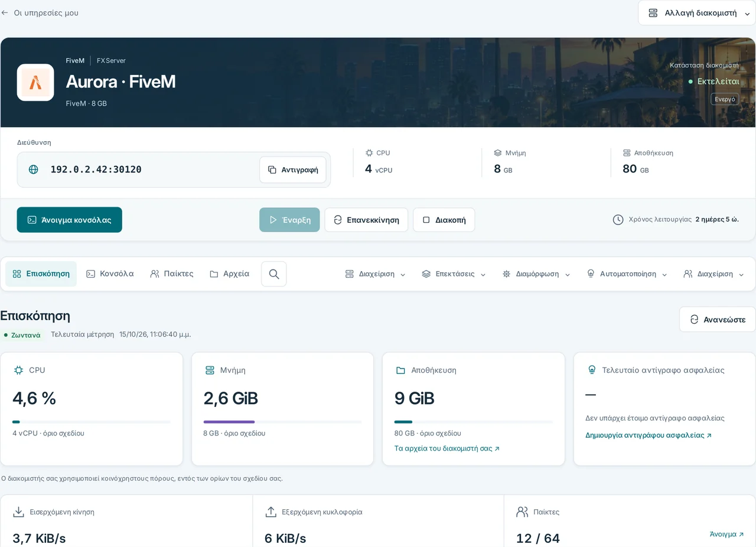
Task: Select the Επισκόπηση tab
Action: click(x=41, y=274)
